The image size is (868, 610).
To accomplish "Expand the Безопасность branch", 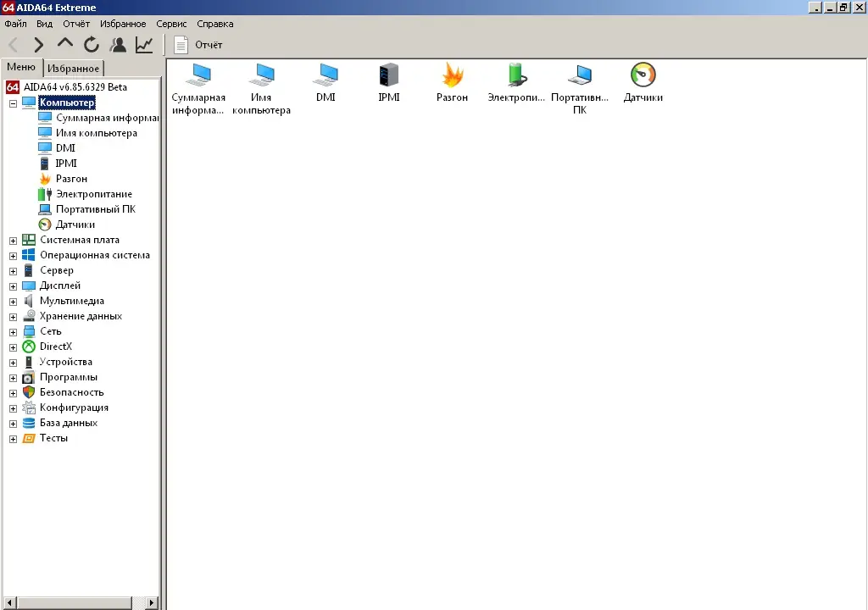I will coord(13,393).
